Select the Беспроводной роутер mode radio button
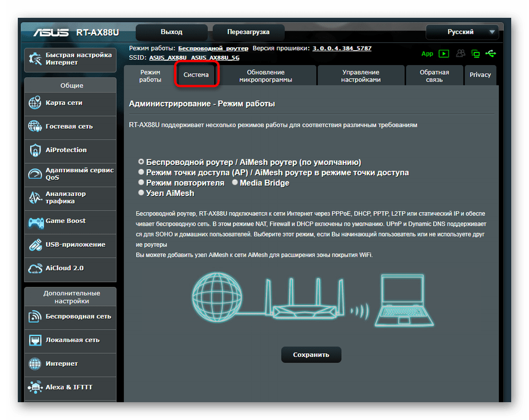529x420 pixels. 141,162
